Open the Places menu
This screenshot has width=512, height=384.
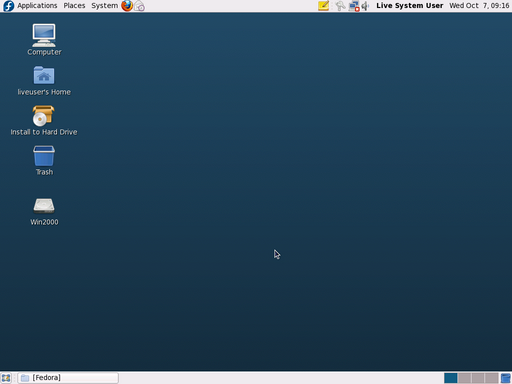74,6
